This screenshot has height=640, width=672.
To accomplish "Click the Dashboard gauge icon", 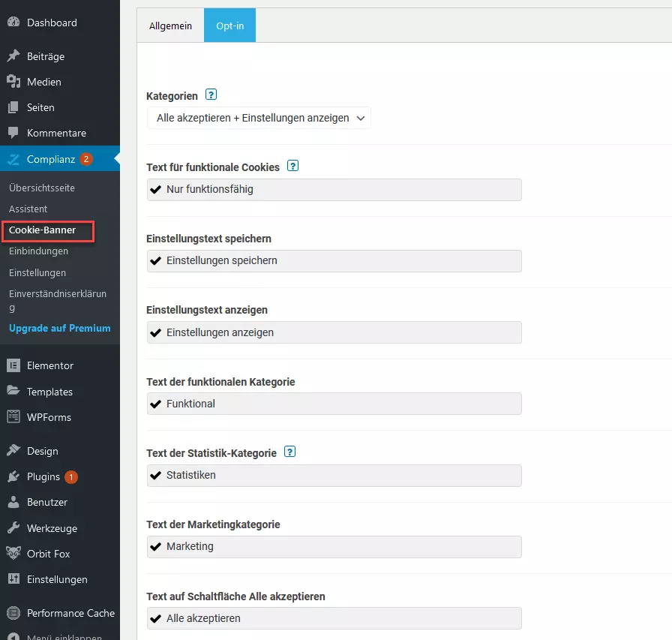I will coord(13,22).
